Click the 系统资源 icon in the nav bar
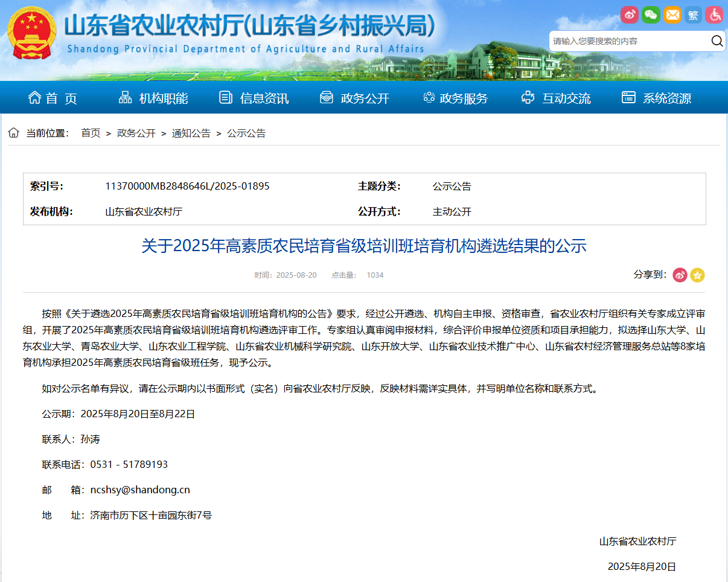728x582 pixels. click(x=628, y=97)
